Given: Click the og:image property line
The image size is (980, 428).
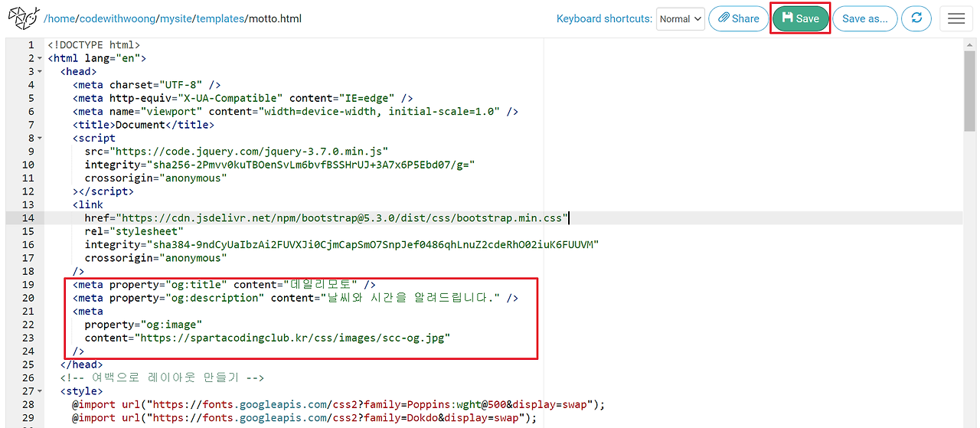Looking at the screenshot, I should click(143, 325).
